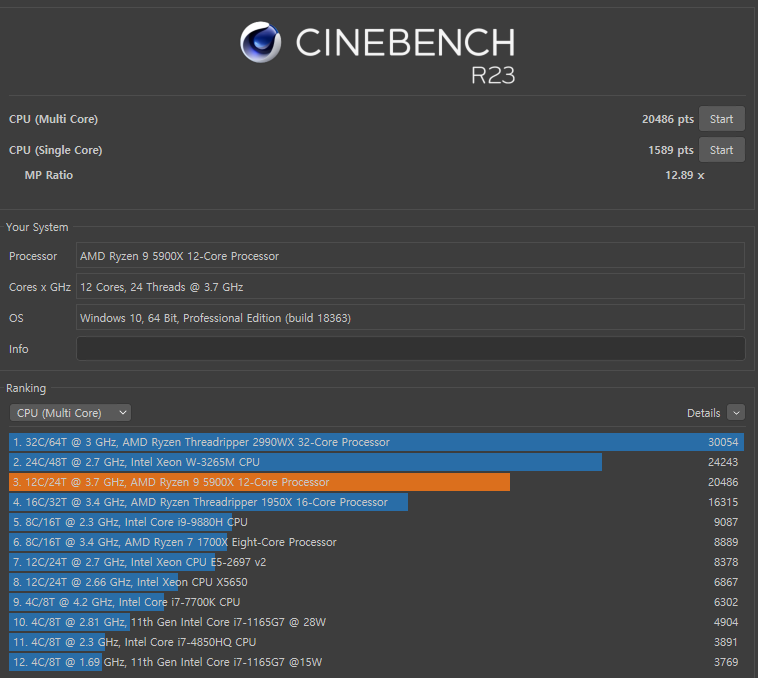Select ranking row AMD Ryzen 7 1700X
This screenshot has width=758, height=678.
[x=376, y=542]
